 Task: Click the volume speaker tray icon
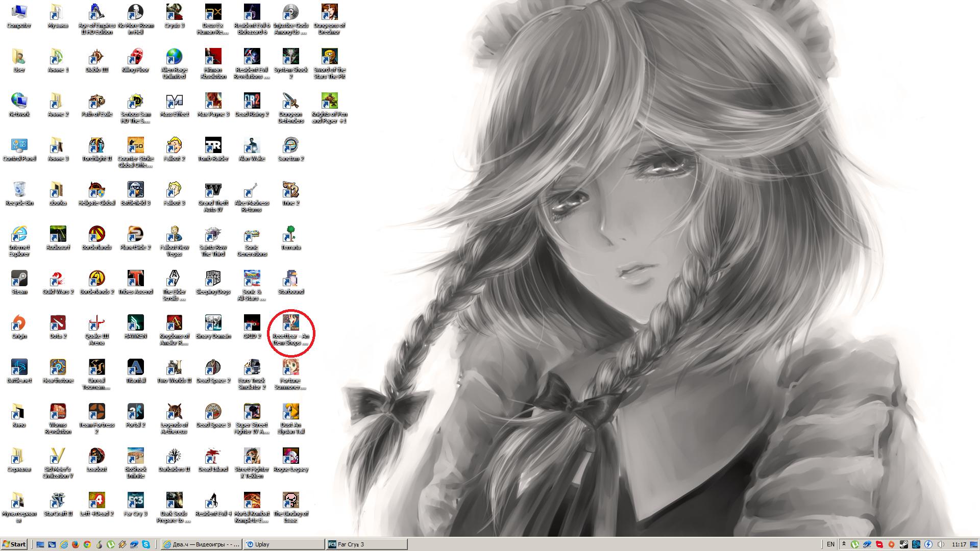coord(941,544)
